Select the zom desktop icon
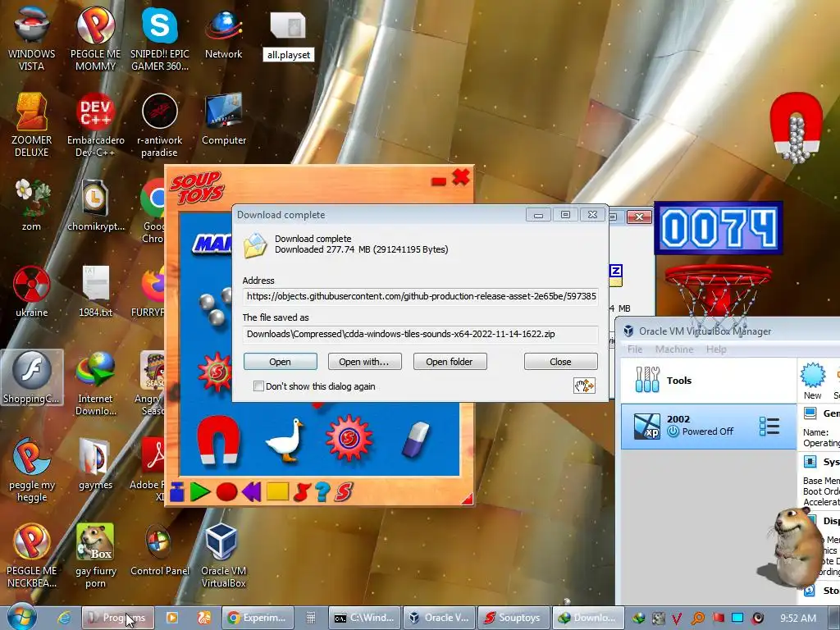The width and height of the screenshot is (840, 630). (x=32, y=204)
